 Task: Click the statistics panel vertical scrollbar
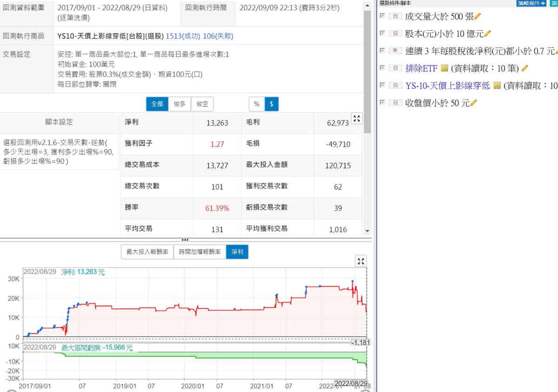coord(367,70)
